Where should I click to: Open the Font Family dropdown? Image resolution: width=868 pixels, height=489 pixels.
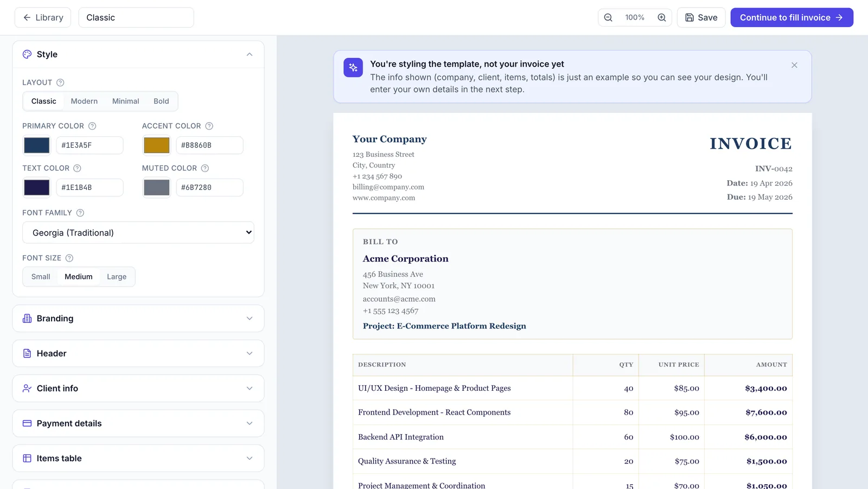tap(138, 232)
